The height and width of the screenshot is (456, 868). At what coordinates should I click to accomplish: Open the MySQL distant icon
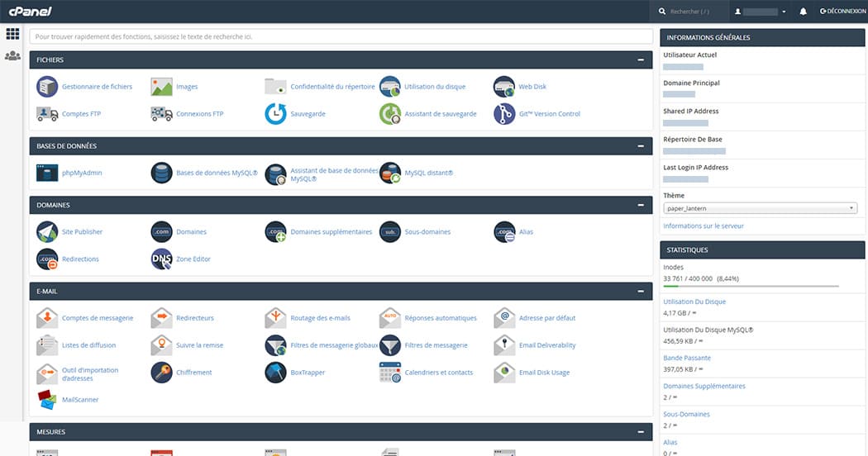tap(390, 173)
